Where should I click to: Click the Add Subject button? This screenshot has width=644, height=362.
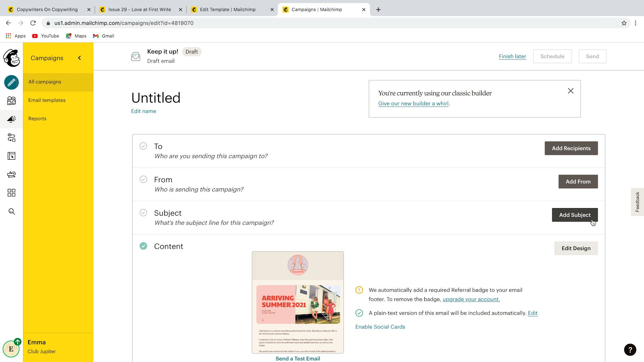coord(575,215)
